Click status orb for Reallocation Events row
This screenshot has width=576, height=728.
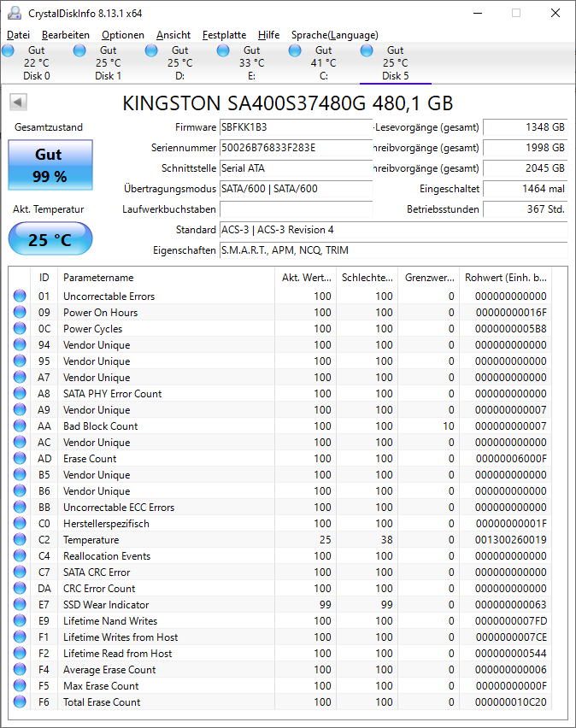20,555
